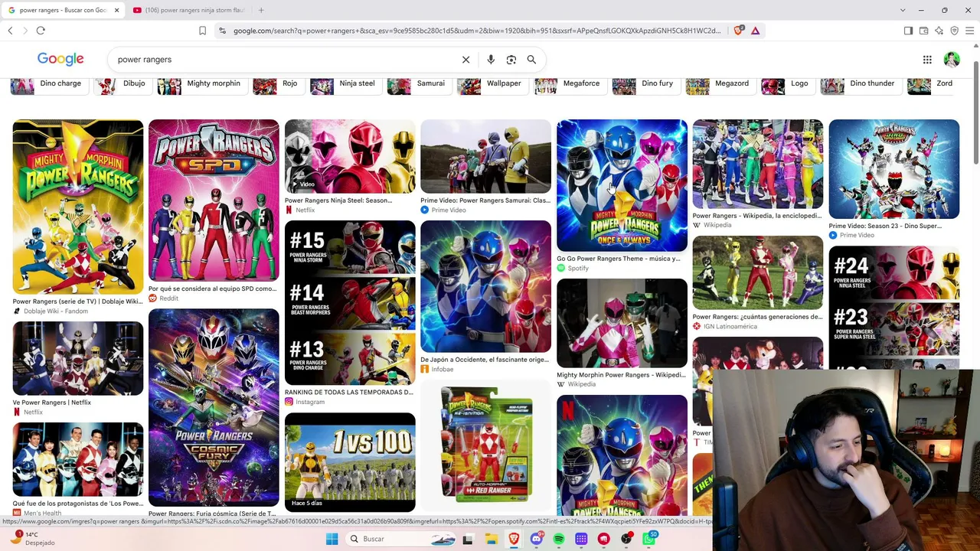Toggle the browser sidebar panel icon
This screenshot has width=980, height=551.
908,31
